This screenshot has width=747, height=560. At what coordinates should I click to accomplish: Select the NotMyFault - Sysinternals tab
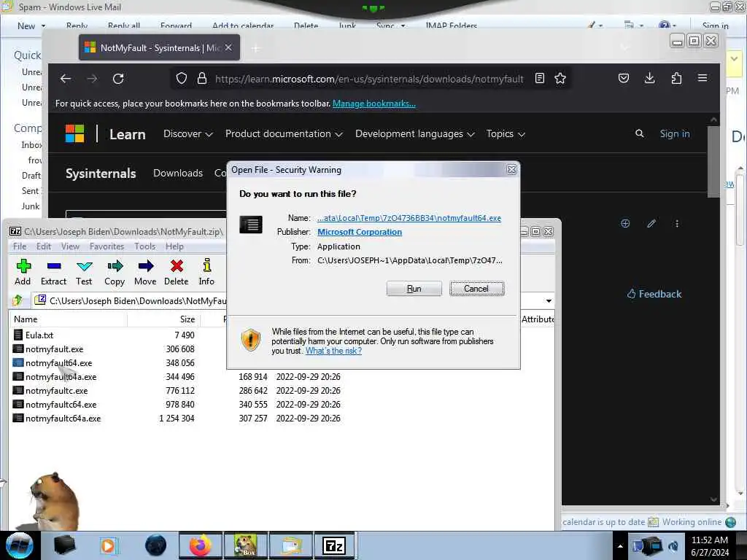pos(159,47)
